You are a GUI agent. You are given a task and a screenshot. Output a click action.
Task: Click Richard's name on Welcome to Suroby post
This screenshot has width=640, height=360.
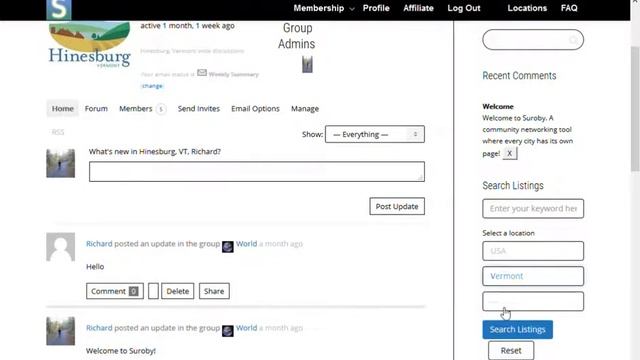pyautogui.click(x=99, y=328)
